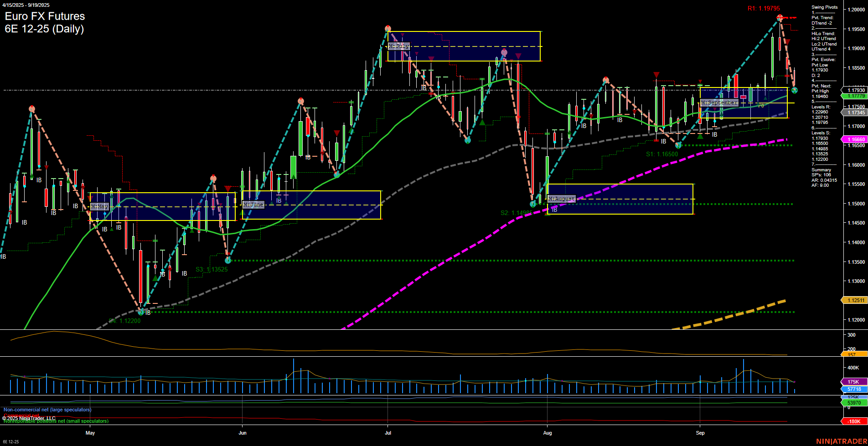Click the 400K volume axis label
The height and width of the screenshot is (446, 868).
pyautogui.click(x=853, y=368)
